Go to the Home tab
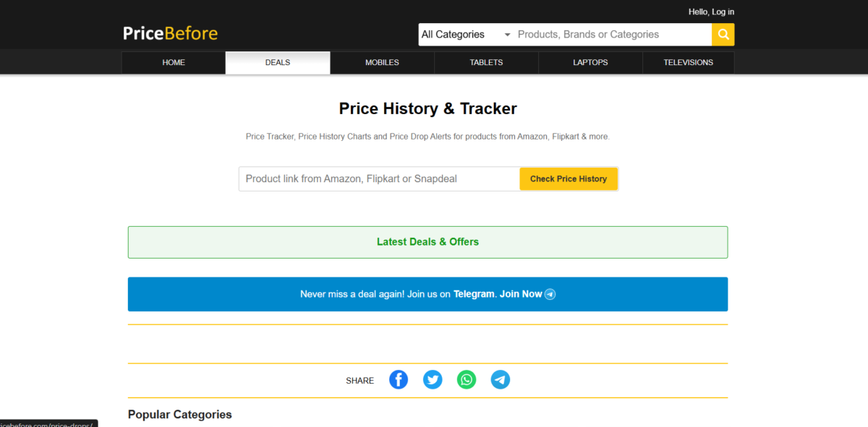Image resolution: width=868 pixels, height=427 pixels. (174, 62)
